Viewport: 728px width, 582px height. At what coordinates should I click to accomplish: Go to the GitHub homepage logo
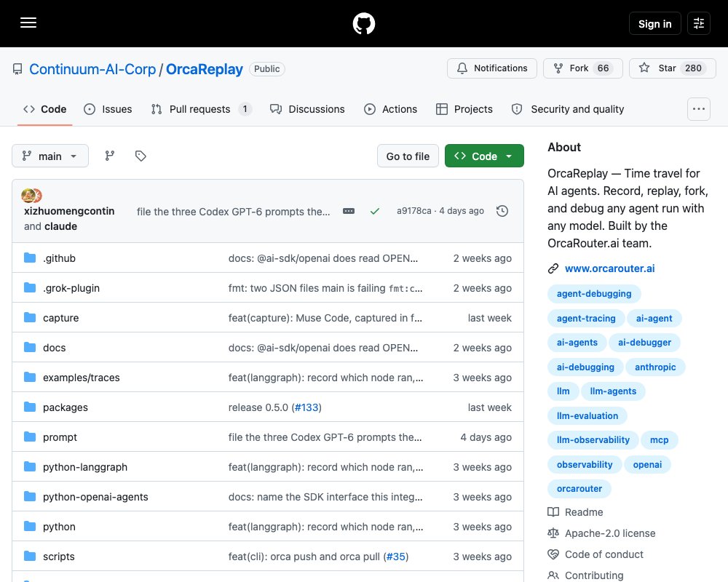(x=364, y=23)
